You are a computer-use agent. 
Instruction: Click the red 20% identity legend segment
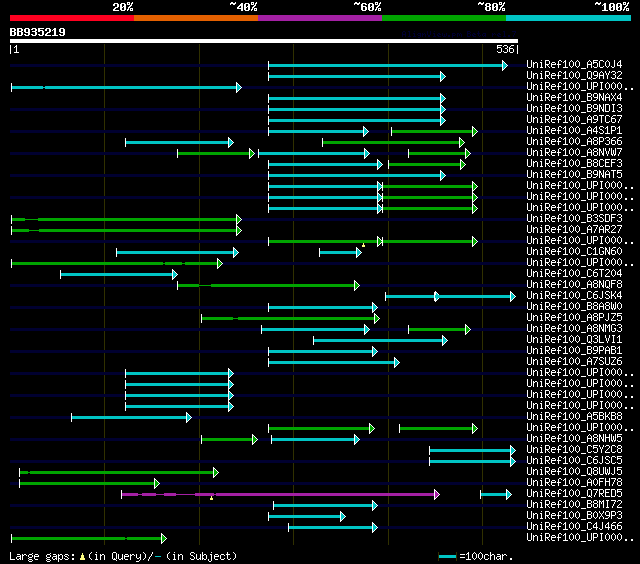(72, 18)
